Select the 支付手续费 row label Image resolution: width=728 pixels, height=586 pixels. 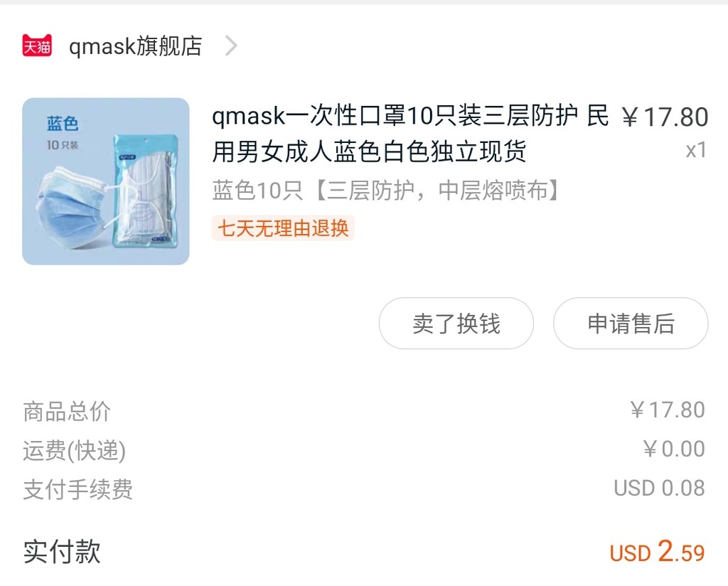(78, 489)
